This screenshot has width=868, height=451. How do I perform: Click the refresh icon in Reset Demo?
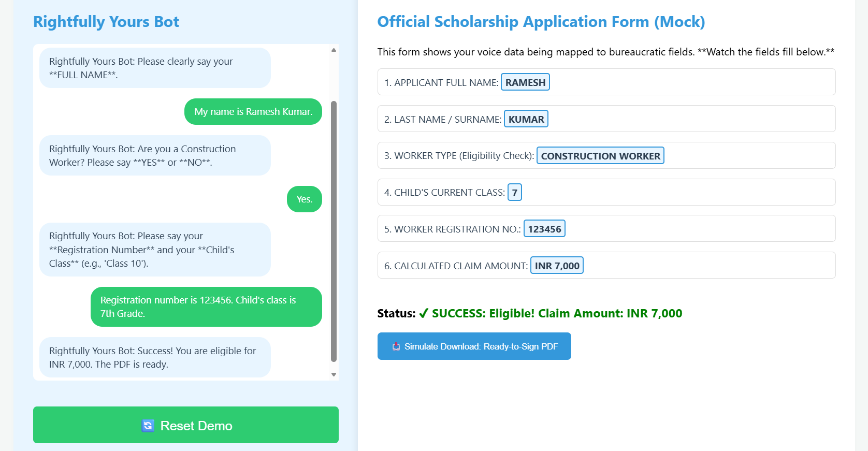[148, 426]
